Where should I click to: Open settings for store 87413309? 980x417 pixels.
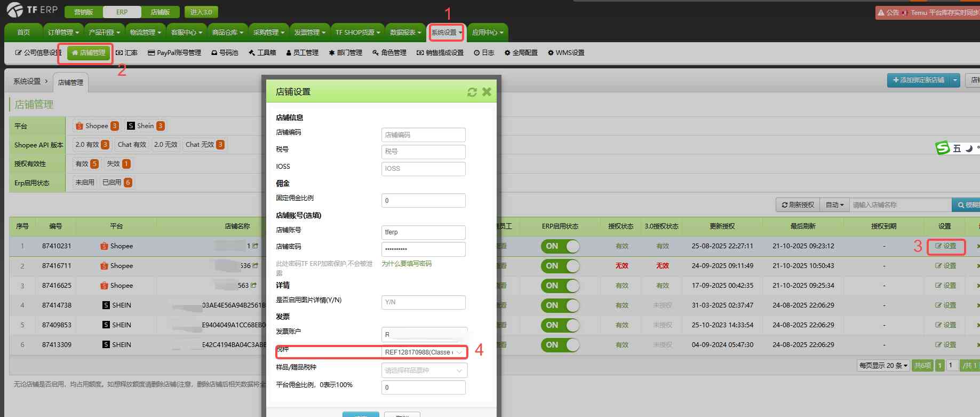(946, 345)
